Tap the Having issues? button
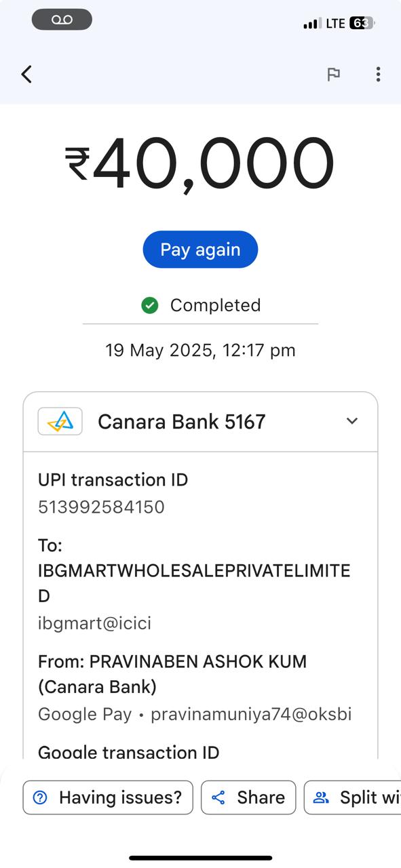Viewport: 401px width, 868px height. [108, 797]
